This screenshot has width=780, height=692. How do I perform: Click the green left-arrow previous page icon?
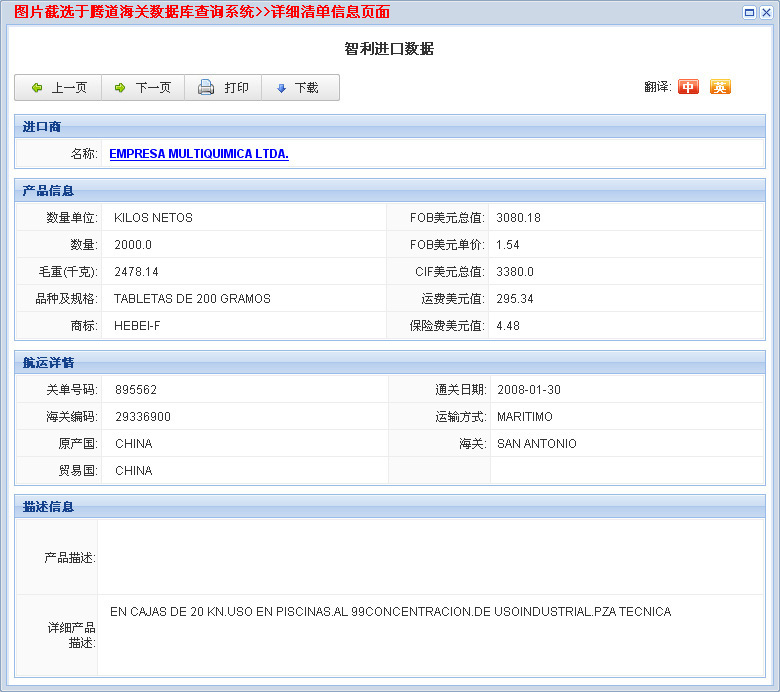tap(37, 88)
